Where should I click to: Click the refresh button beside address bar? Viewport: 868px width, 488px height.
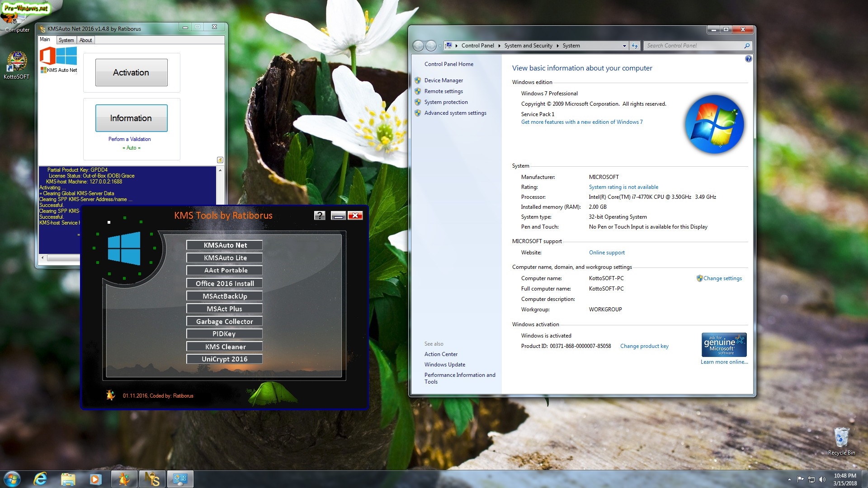coord(635,46)
